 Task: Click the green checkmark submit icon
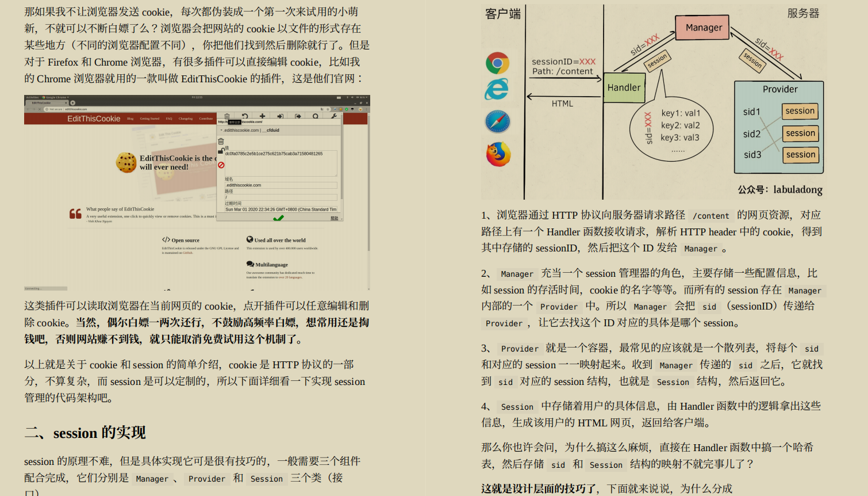[x=279, y=218]
